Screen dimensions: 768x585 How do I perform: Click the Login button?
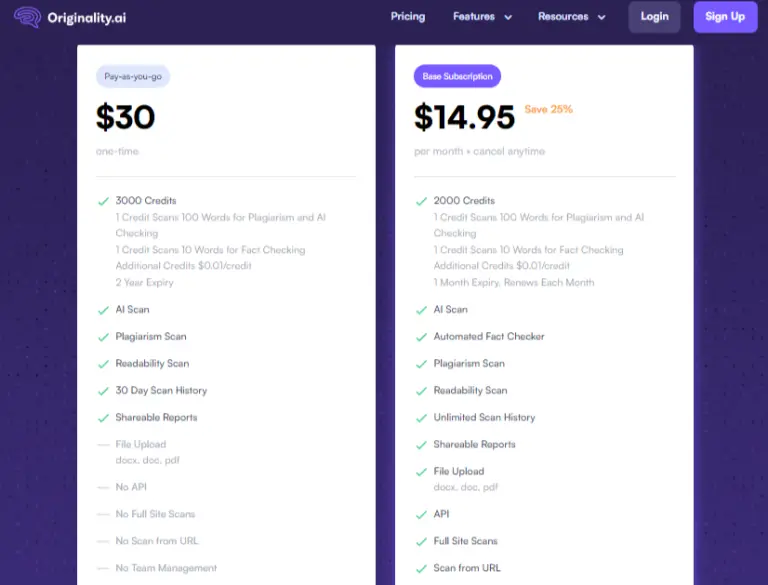654,17
